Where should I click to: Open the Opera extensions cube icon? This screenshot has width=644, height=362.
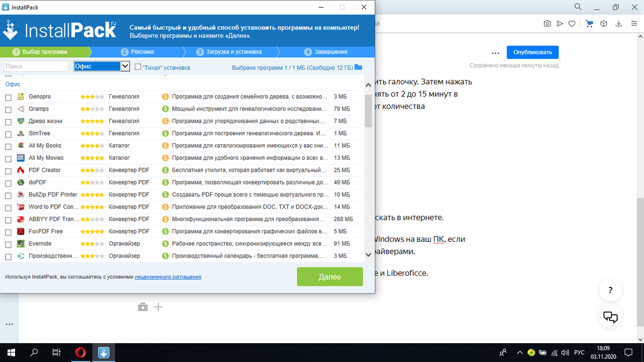[x=604, y=24]
